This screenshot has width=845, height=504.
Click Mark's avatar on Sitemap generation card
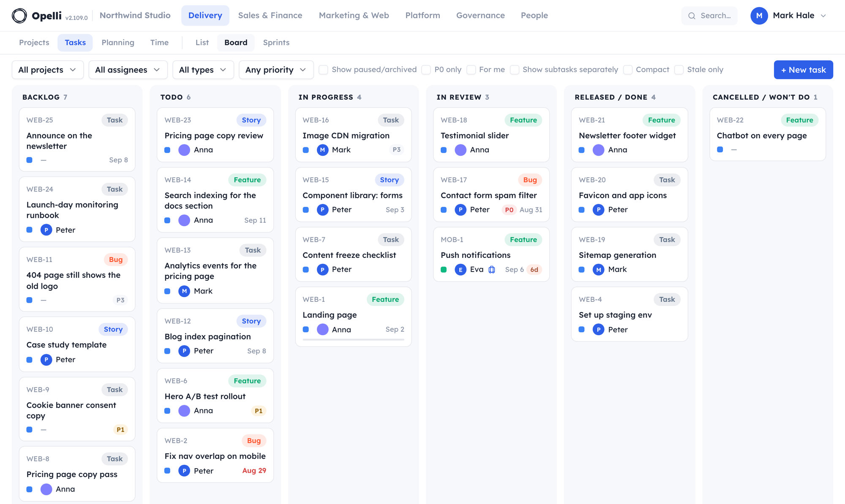coord(598,269)
